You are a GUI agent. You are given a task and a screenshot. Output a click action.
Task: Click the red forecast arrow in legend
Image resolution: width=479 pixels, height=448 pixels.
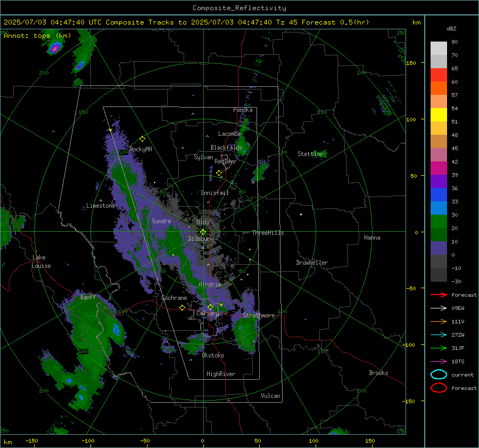tap(439, 295)
